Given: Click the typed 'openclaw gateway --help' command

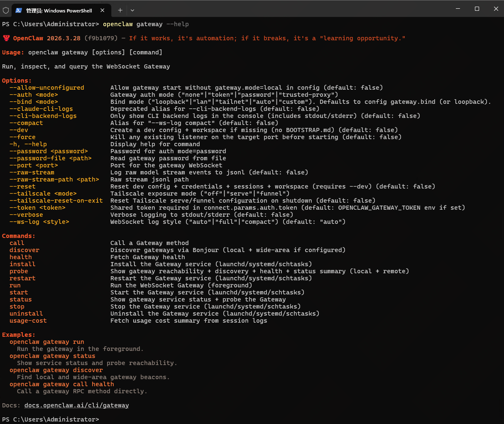Looking at the screenshot, I should pyautogui.click(x=146, y=24).
